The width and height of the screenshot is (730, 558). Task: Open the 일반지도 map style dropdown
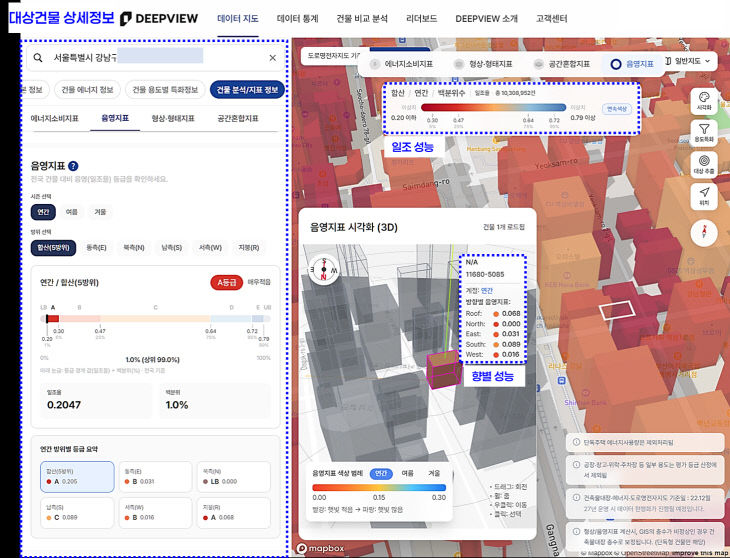tap(688, 61)
